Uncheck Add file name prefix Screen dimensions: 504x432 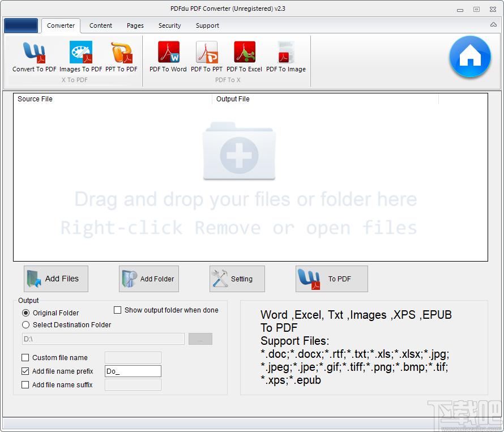point(25,371)
